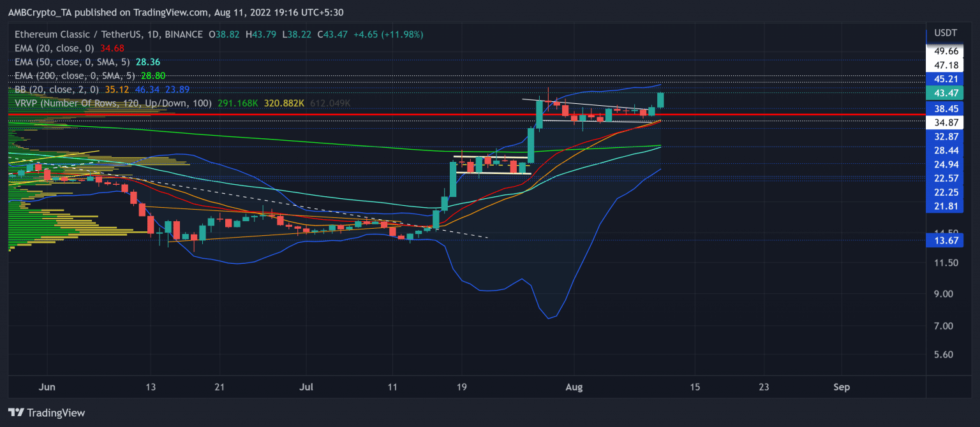
Task: Click the 21 date label on the time axis
Action: click(219, 387)
